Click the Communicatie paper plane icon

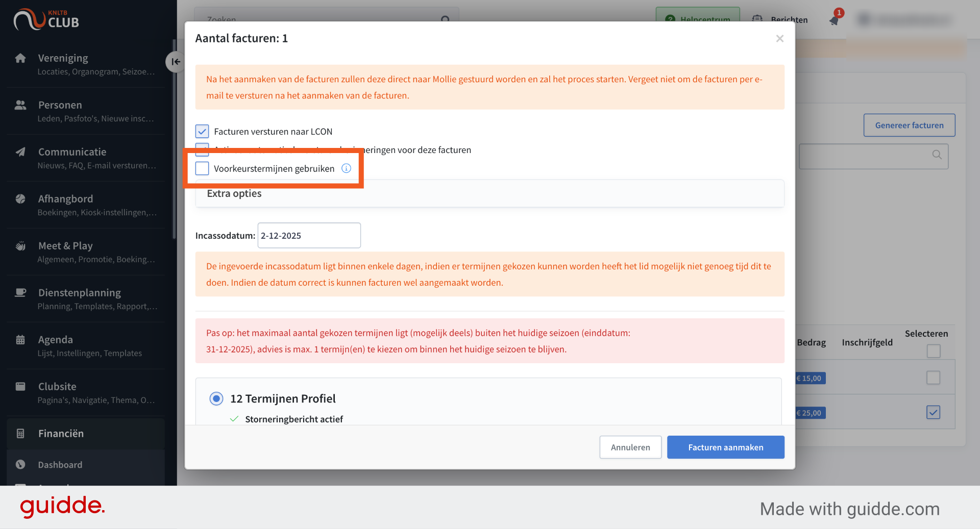coord(20,152)
